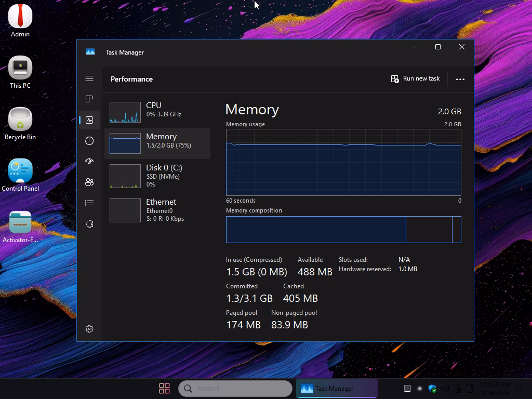Open the Windows Start button
532x399 pixels.
click(164, 389)
